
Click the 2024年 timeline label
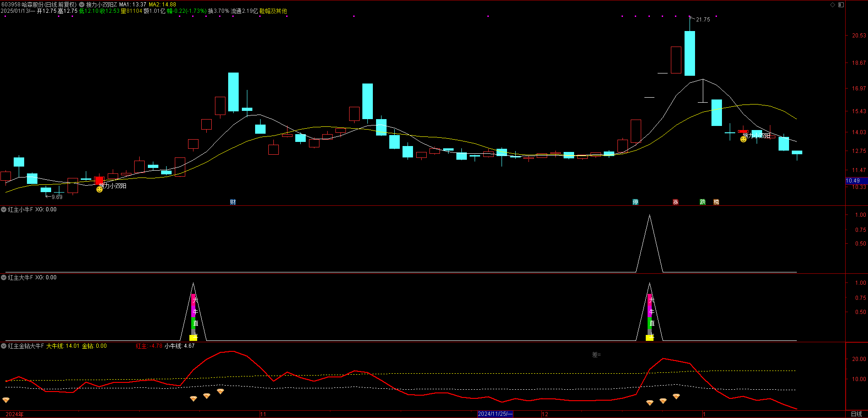pyautogui.click(x=15, y=414)
